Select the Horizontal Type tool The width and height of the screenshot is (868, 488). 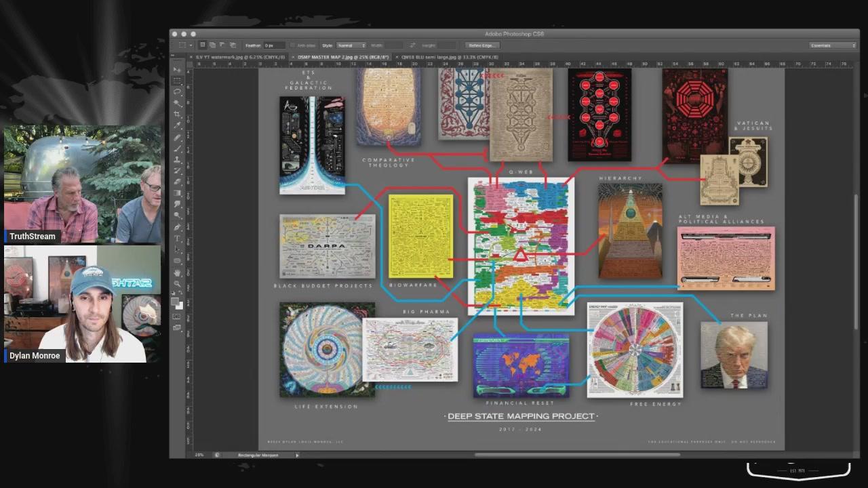177,239
